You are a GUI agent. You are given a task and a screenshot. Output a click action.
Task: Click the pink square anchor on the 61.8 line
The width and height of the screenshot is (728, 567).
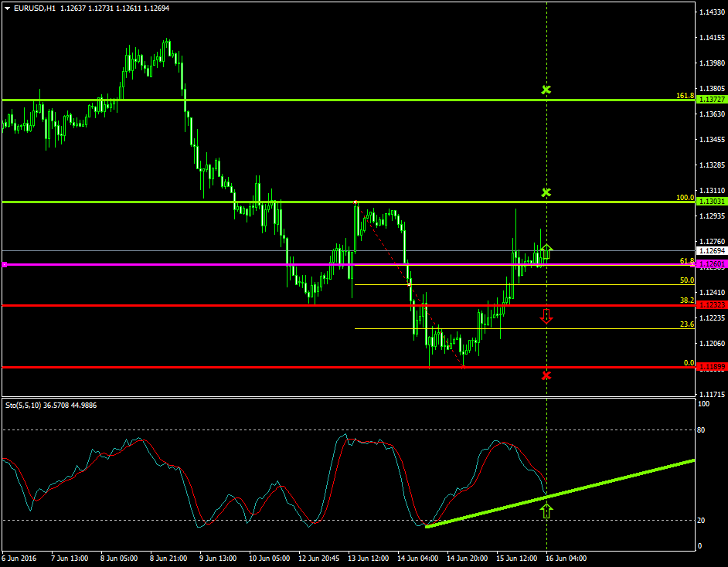click(5, 263)
